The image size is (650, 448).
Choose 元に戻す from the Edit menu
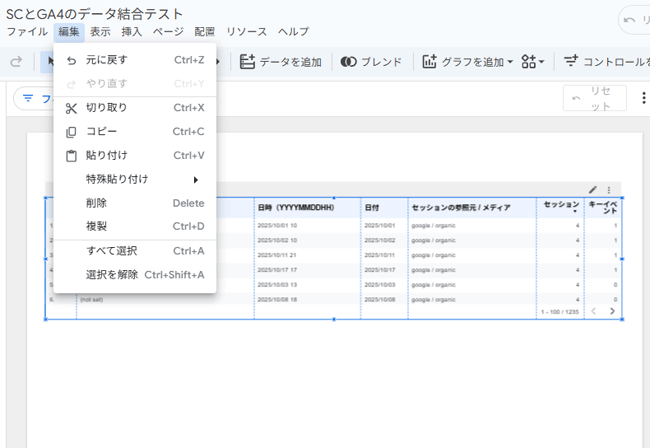[135, 60]
